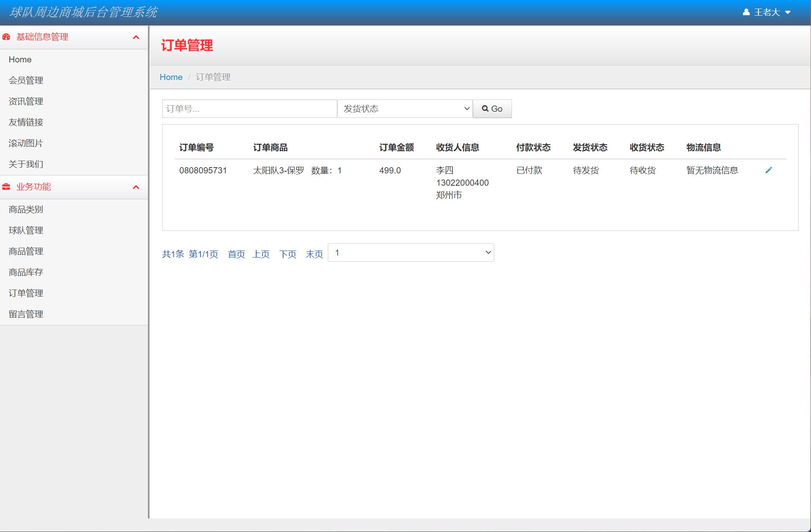Click the red briefcase icon beside 业务功能
This screenshot has width=811, height=532.
(x=6, y=187)
